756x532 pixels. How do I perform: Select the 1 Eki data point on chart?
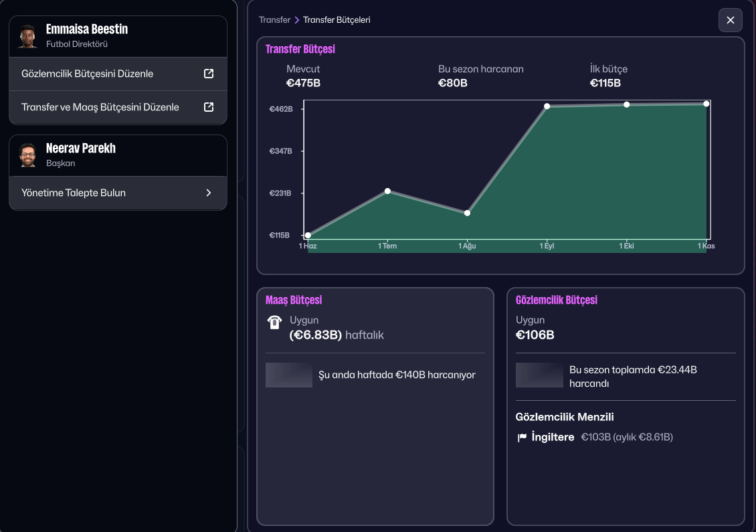(626, 104)
